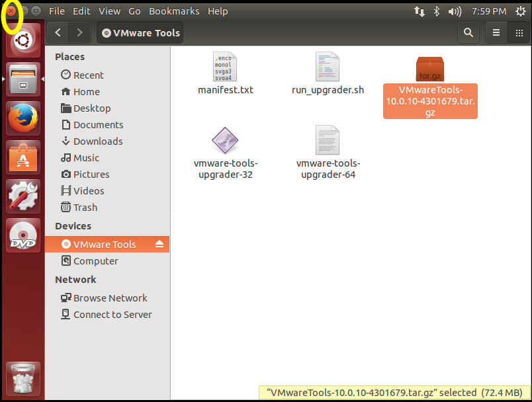Screen dimensions: 532x402
Task: Select VMware Tools device in sidebar
Action: click(x=107, y=244)
